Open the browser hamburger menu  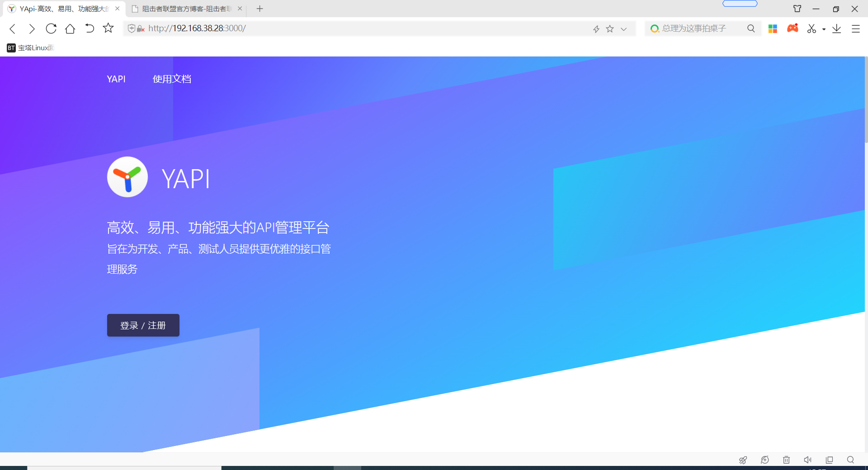856,28
